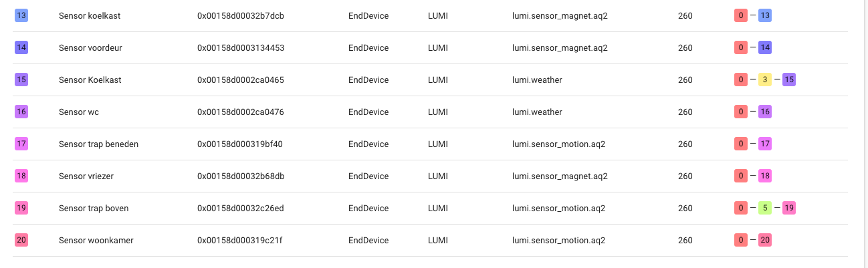
Task: Open the Sensor voordeur device row
Action: [x=90, y=47]
